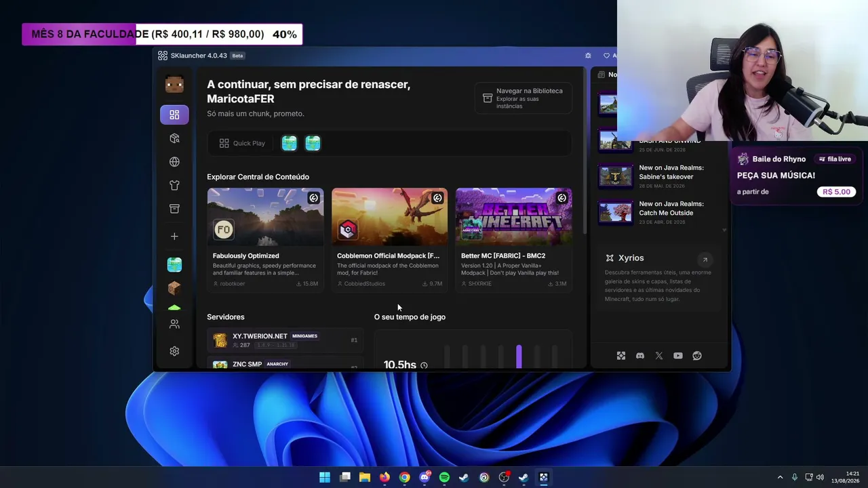
Task: Click the highlighted purple playtime bar
Action: [x=519, y=357]
